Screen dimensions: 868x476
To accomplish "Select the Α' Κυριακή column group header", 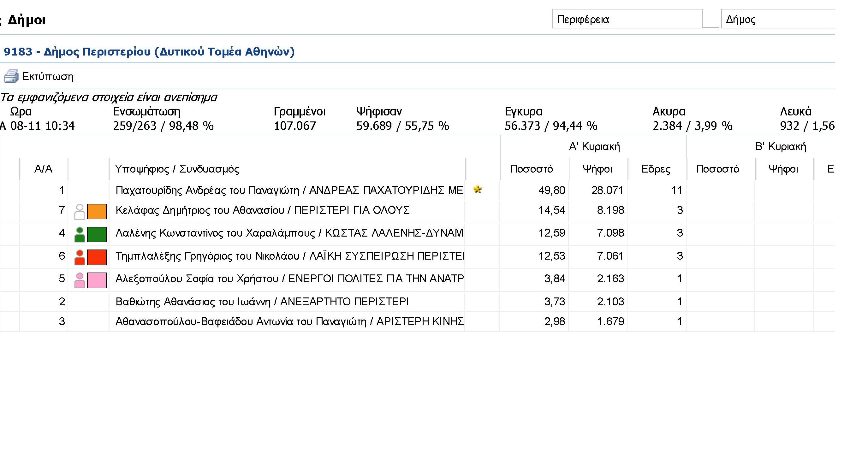I will (x=594, y=146).
